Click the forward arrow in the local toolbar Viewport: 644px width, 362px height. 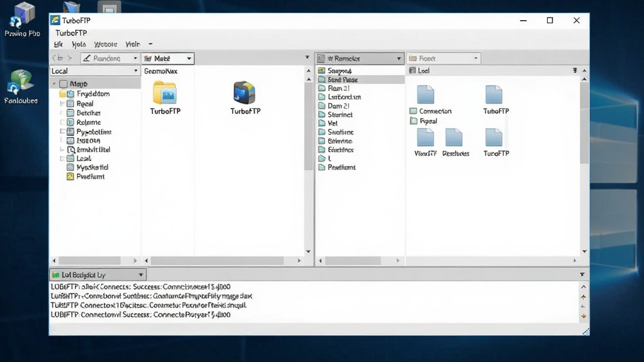[x=70, y=58]
